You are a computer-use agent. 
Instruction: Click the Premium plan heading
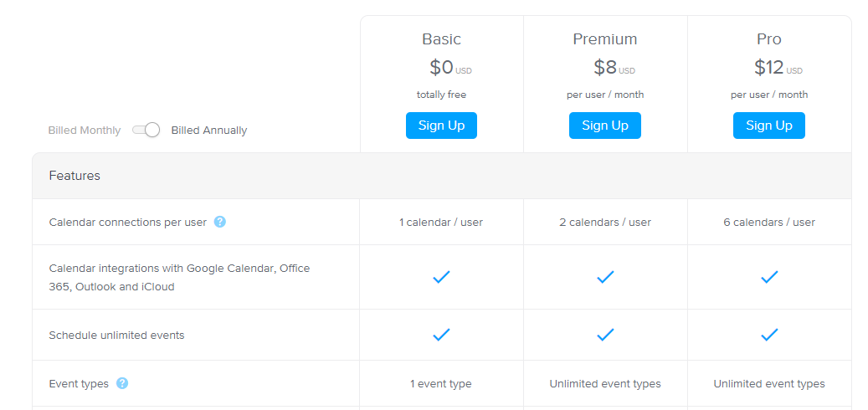coord(605,39)
